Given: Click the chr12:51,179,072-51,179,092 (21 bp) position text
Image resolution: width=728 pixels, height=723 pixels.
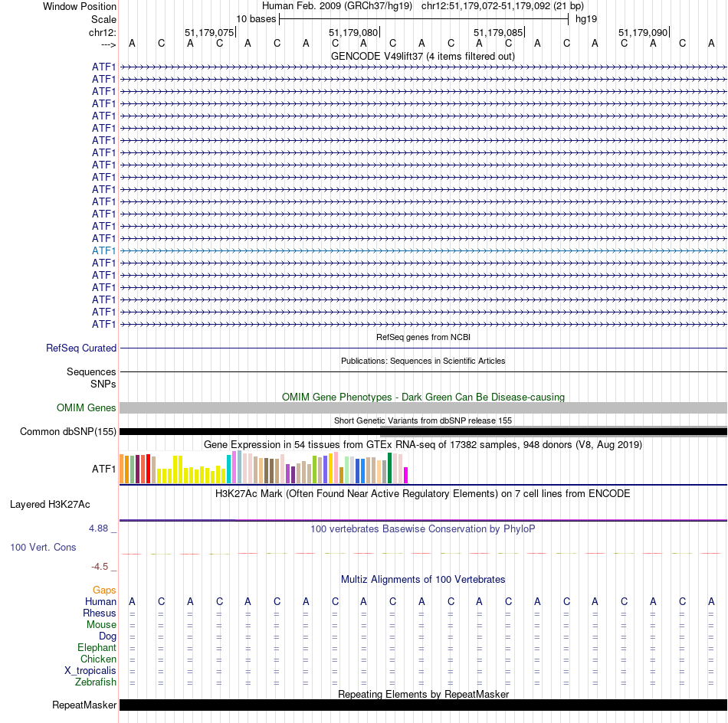Looking at the screenshot, I should tap(503, 6).
